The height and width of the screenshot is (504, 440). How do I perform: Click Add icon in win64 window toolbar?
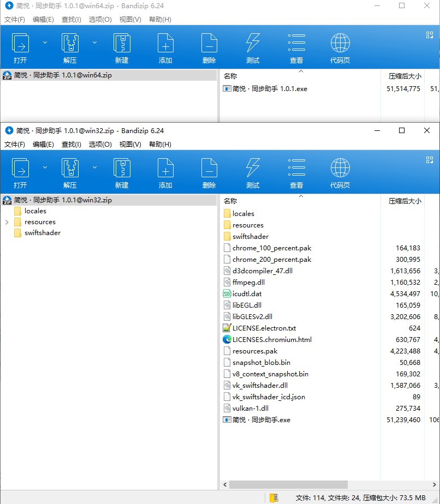(165, 43)
